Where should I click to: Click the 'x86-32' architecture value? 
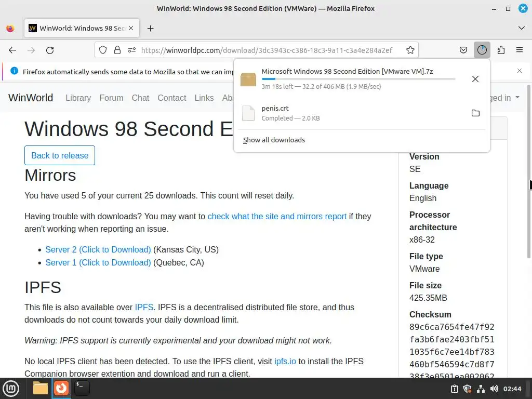(422, 240)
